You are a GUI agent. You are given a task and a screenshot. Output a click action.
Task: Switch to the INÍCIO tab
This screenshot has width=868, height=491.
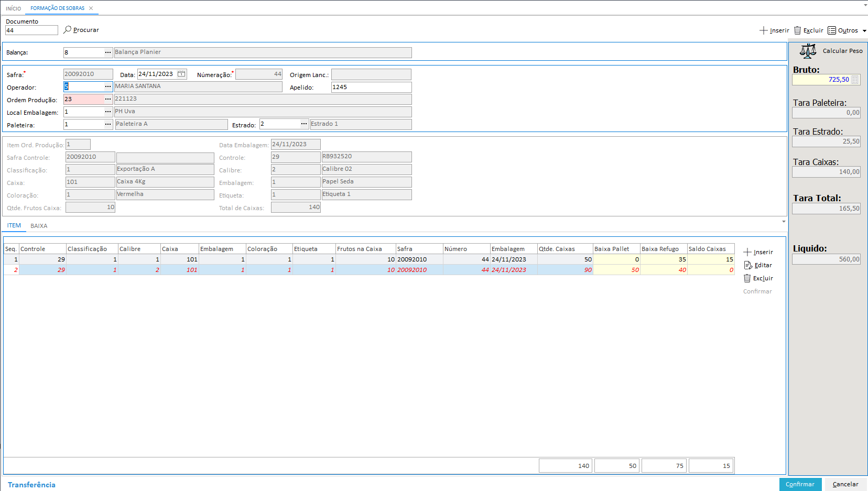tap(14, 8)
